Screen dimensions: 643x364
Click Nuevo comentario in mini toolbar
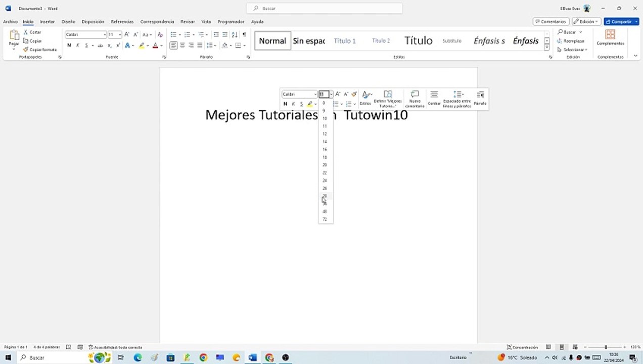[415, 99]
